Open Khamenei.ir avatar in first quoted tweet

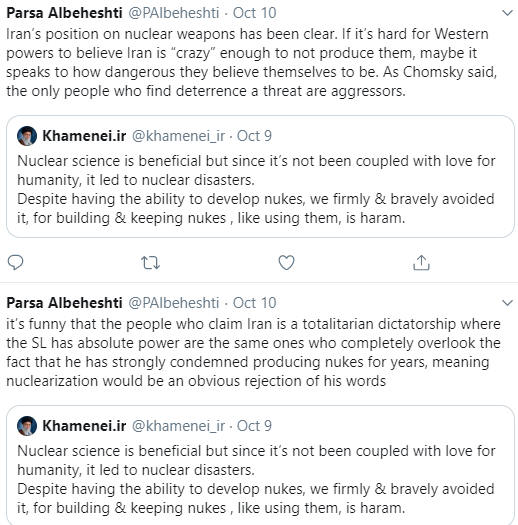click(x=27, y=136)
